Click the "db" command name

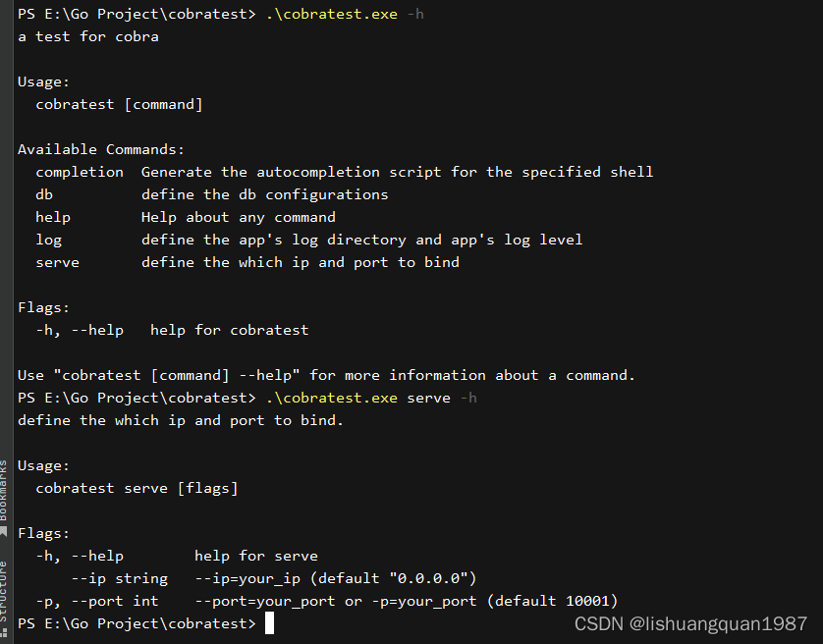[44, 194]
